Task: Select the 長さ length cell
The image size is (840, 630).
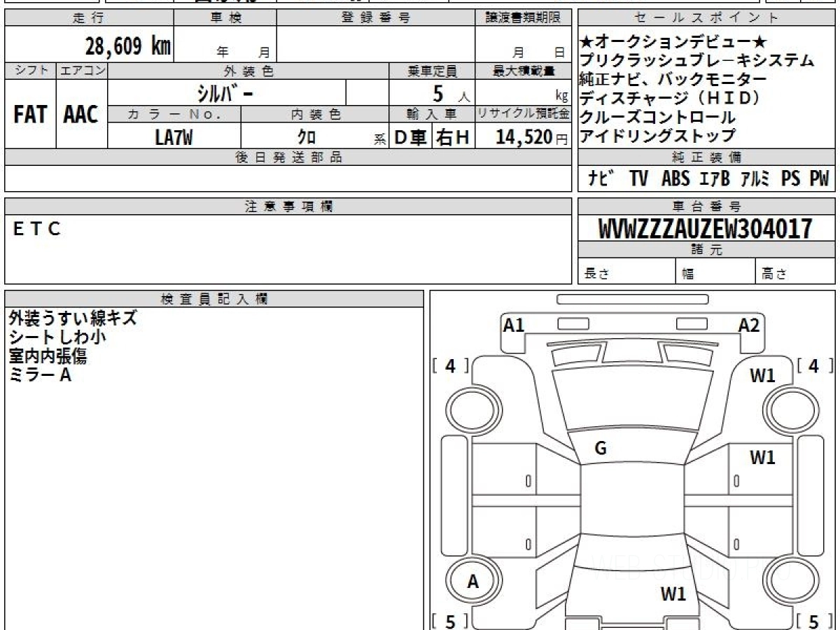Action: click(x=626, y=272)
